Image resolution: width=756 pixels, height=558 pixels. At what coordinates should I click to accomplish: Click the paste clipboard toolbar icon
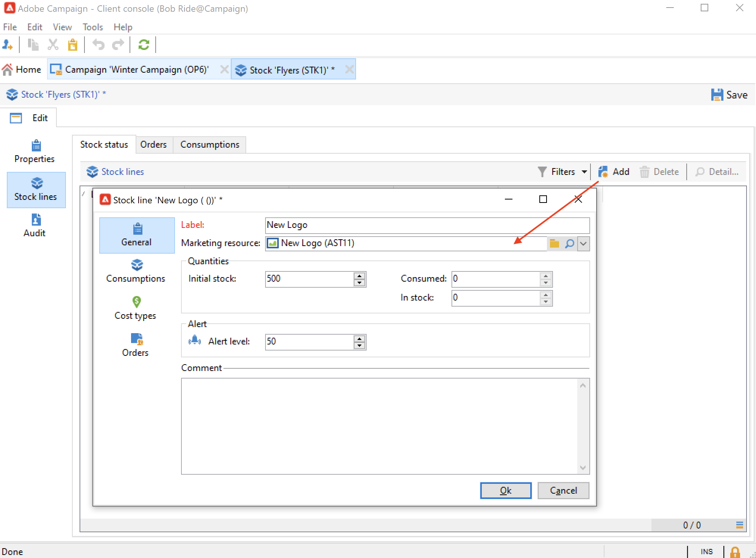[x=72, y=45]
